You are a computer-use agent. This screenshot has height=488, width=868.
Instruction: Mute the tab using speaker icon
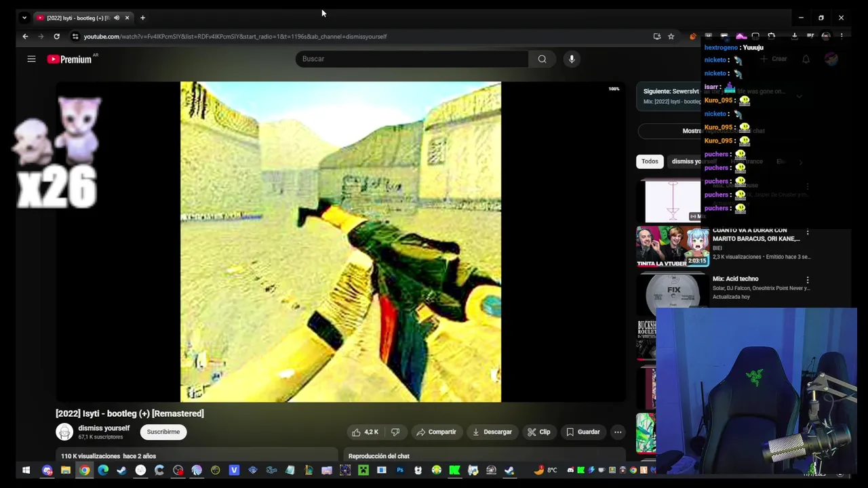tap(116, 18)
